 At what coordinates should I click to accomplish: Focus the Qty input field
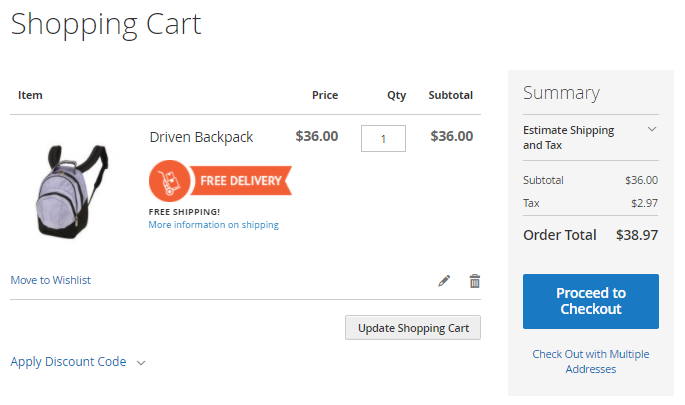pyautogui.click(x=383, y=138)
